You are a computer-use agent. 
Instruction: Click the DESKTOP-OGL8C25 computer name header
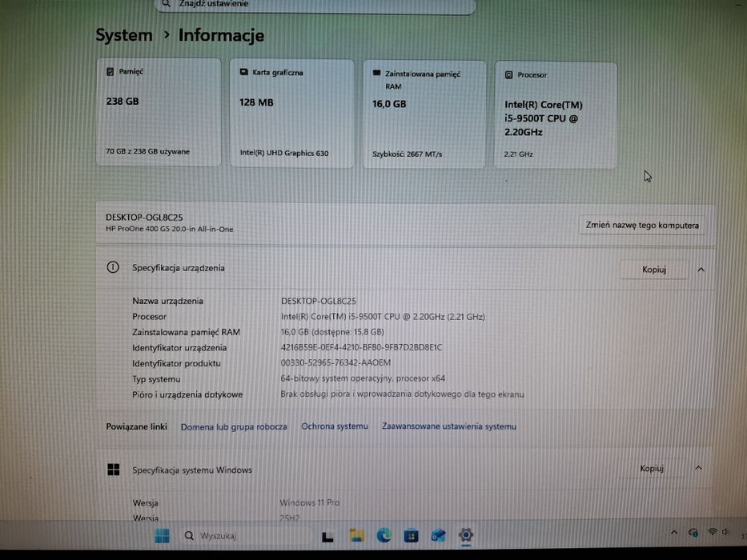(x=144, y=217)
